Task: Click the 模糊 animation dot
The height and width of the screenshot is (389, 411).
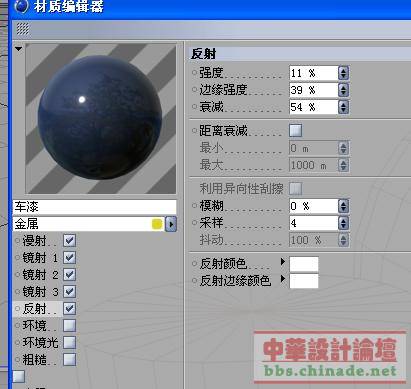Action: point(194,206)
